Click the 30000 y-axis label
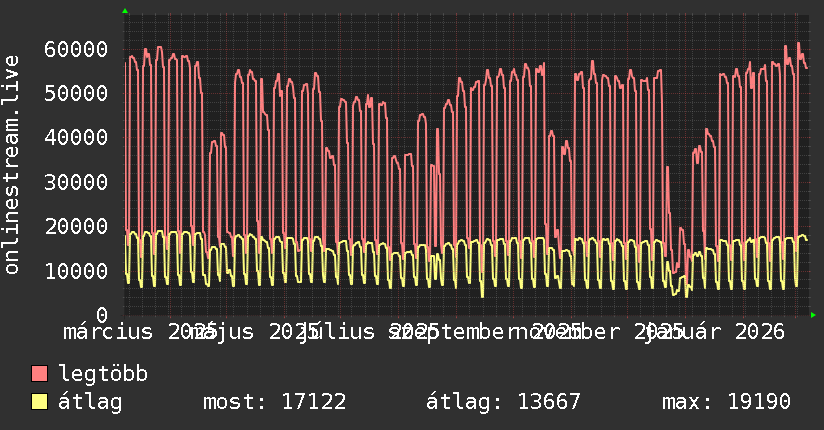The image size is (824, 430). pos(76,182)
